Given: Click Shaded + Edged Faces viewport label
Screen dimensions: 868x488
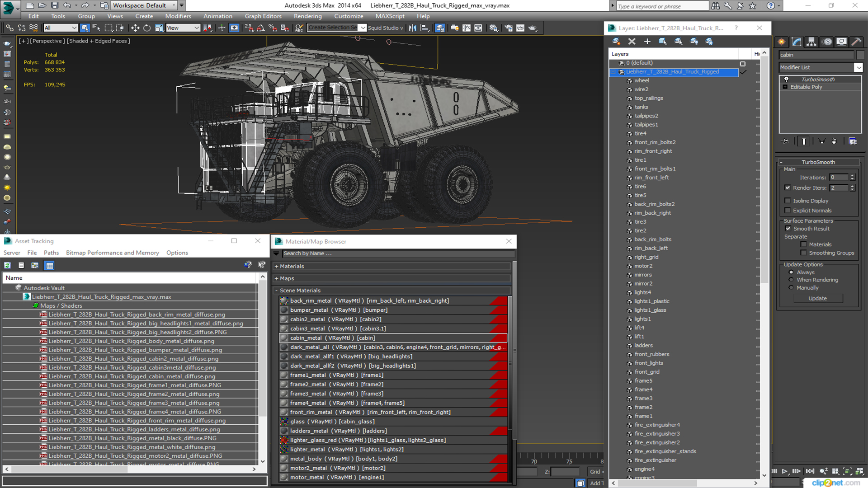Looking at the screenshot, I should pos(99,41).
